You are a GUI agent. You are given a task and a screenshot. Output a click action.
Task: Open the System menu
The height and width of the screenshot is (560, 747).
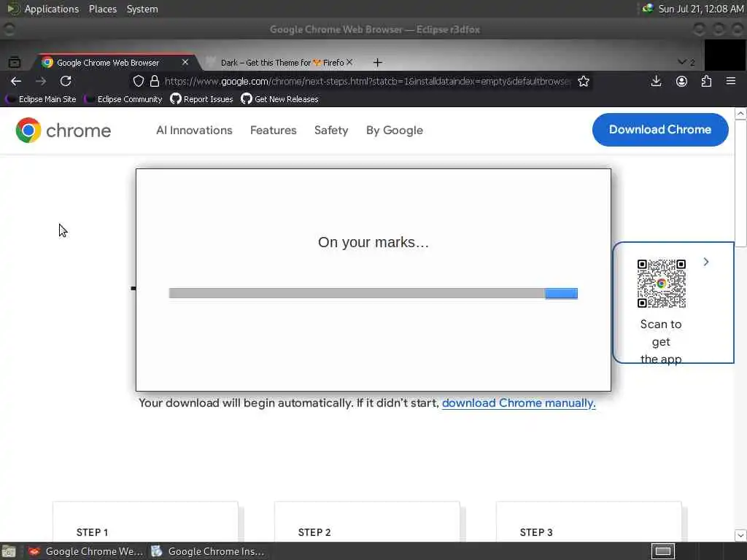tap(142, 9)
